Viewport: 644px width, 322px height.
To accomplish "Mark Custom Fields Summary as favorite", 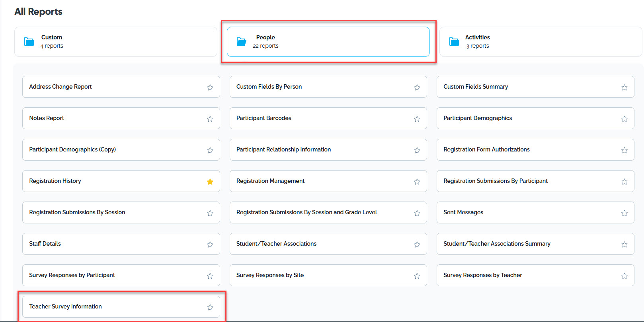I will (x=624, y=87).
